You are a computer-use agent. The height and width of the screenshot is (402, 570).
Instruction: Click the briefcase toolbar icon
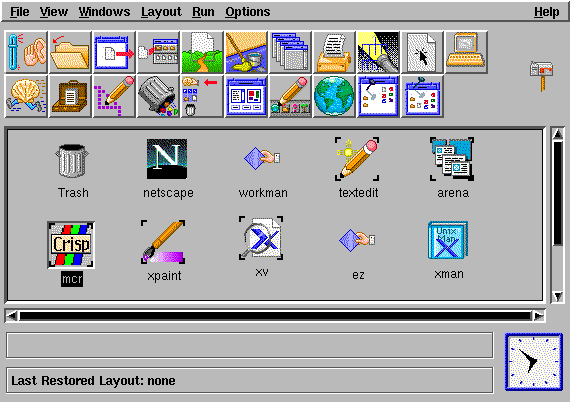(70, 96)
